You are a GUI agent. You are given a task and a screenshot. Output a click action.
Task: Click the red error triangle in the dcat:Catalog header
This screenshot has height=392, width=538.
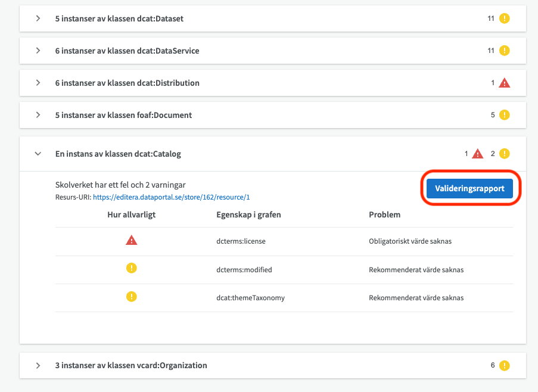[477, 154]
